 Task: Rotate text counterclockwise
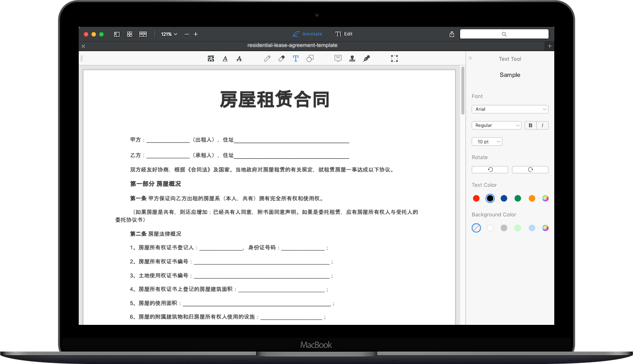coord(490,170)
